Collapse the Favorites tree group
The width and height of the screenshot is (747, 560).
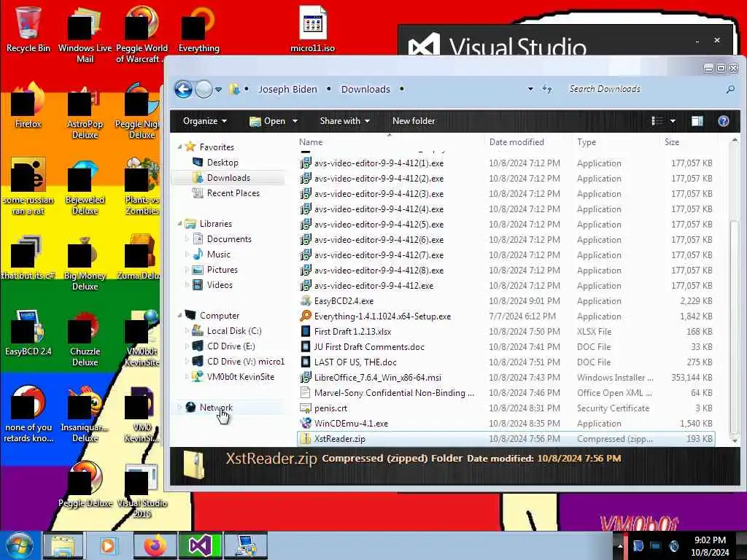[x=179, y=147]
